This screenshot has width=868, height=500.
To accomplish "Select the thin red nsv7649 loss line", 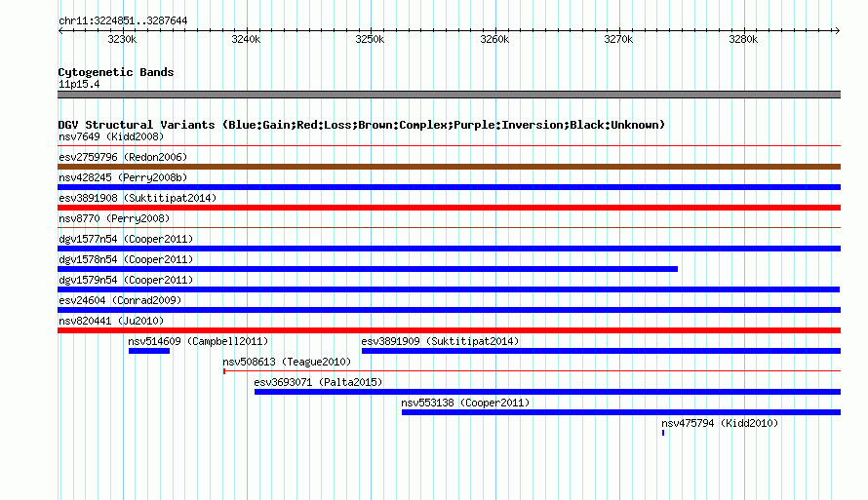I will (x=449, y=146).
